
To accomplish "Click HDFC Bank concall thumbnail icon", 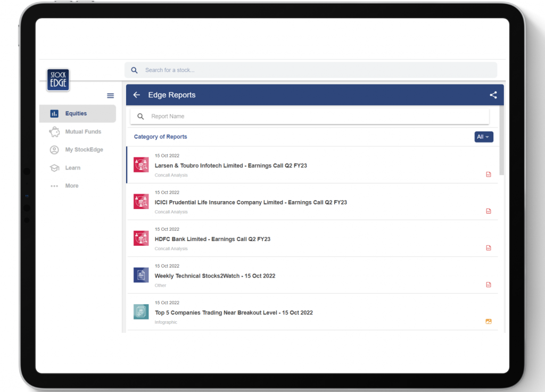I will 141,238.
